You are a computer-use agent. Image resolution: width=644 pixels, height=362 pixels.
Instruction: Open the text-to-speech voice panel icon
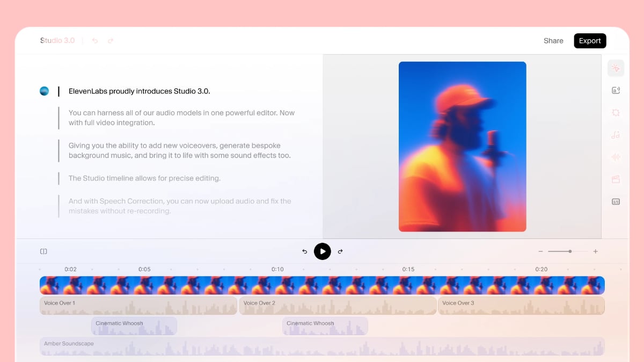(616, 90)
